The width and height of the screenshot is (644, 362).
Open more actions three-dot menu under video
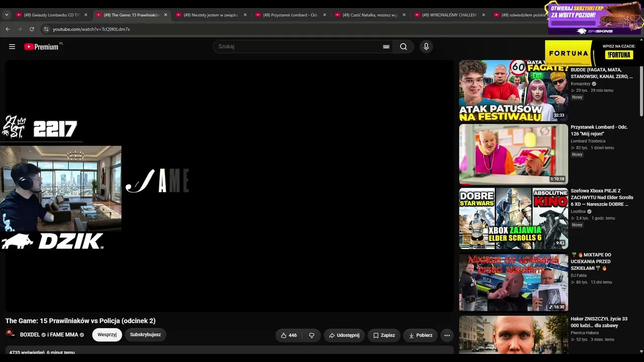[x=447, y=335]
